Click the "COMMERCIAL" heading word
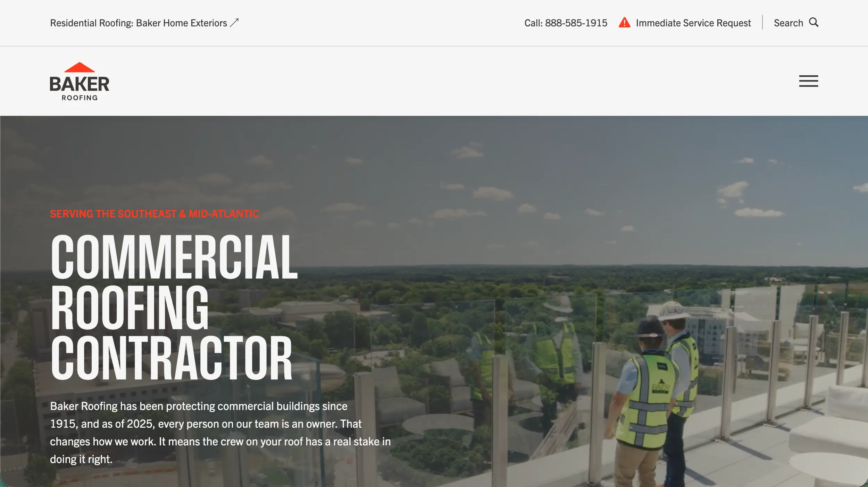 [x=174, y=257]
